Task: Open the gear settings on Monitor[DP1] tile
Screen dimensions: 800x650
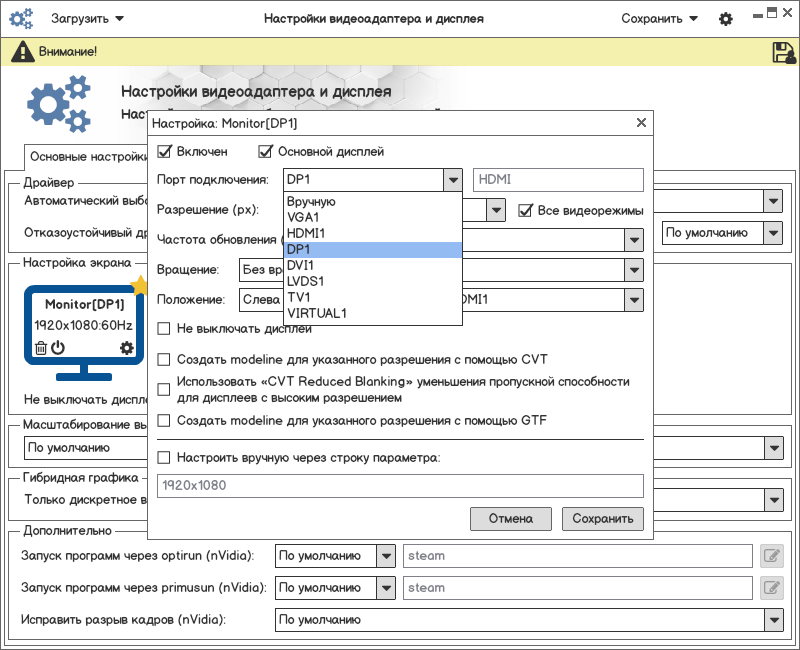Action: pyautogui.click(x=126, y=348)
